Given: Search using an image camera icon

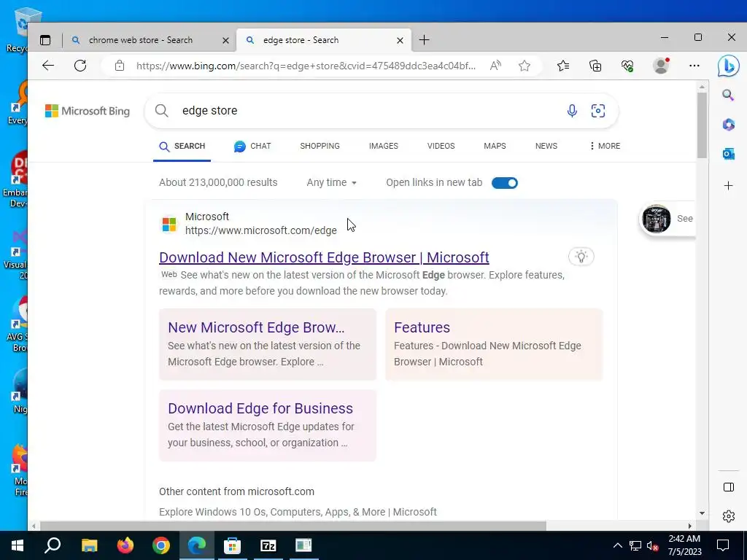Looking at the screenshot, I should [598, 111].
